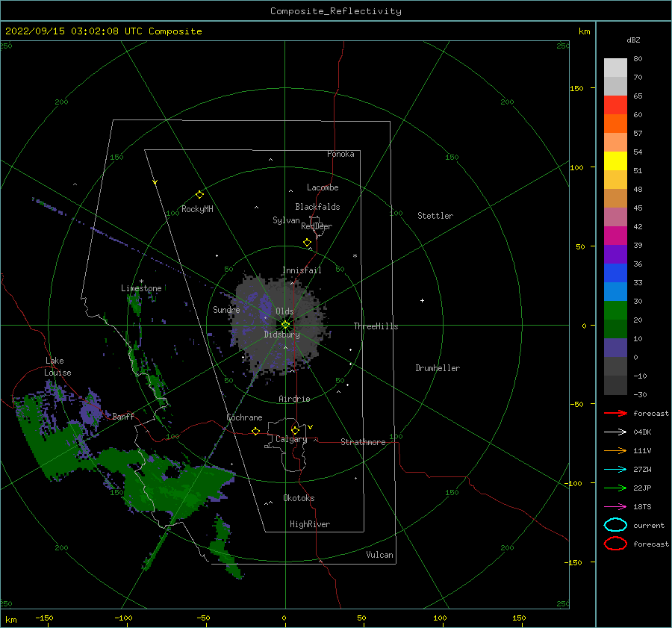The height and width of the screenshot is (628, 672).
Task: Click the red forecast ellipse icon
Action: click(615, 544)
